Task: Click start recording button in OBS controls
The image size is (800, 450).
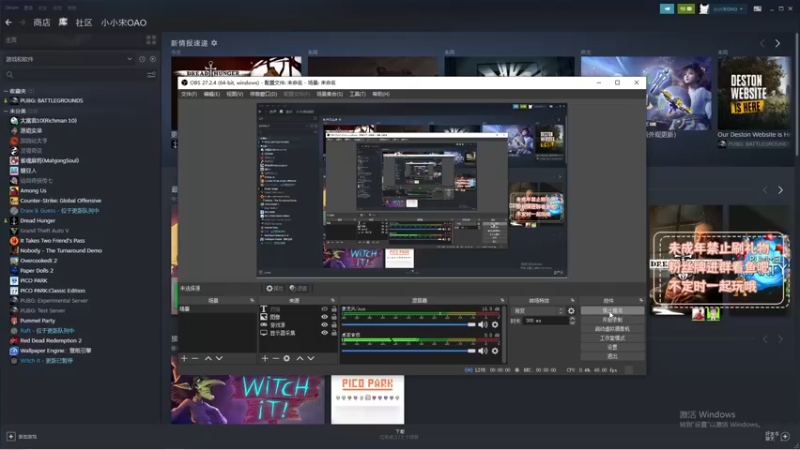Action: pyautogui.click(x=612, y=319)
